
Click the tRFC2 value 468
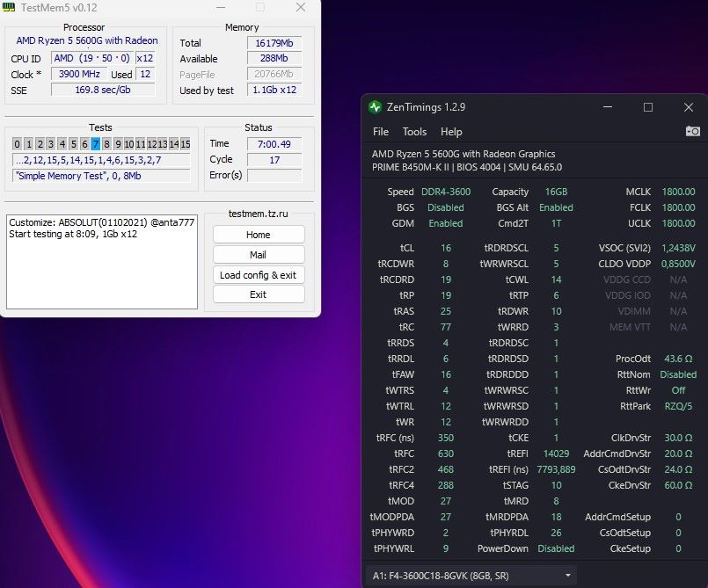446,469
